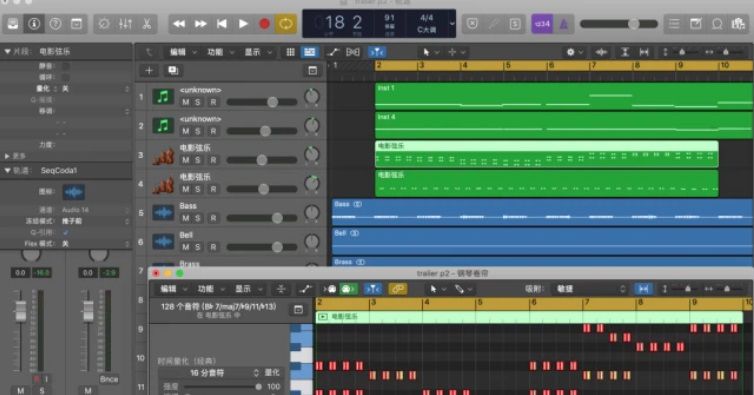754x395 pixels.
Task: Click the duplicate track button
Action: click(173, 71)
